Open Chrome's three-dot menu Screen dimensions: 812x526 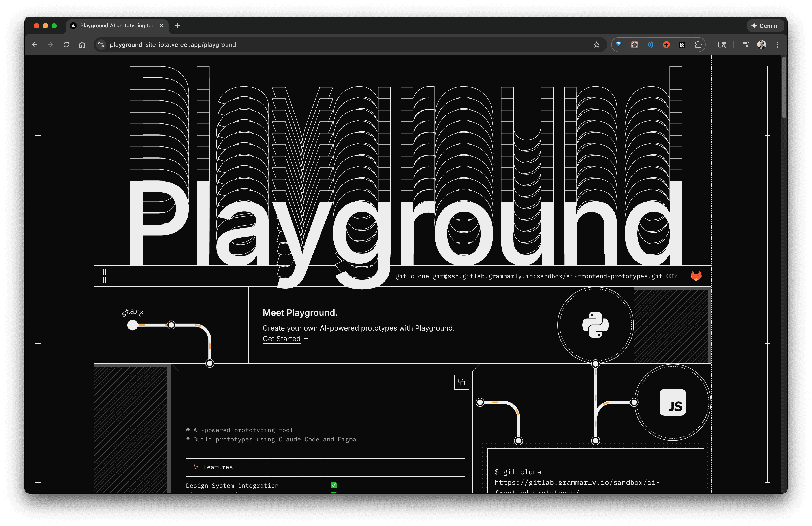(778, 45)
